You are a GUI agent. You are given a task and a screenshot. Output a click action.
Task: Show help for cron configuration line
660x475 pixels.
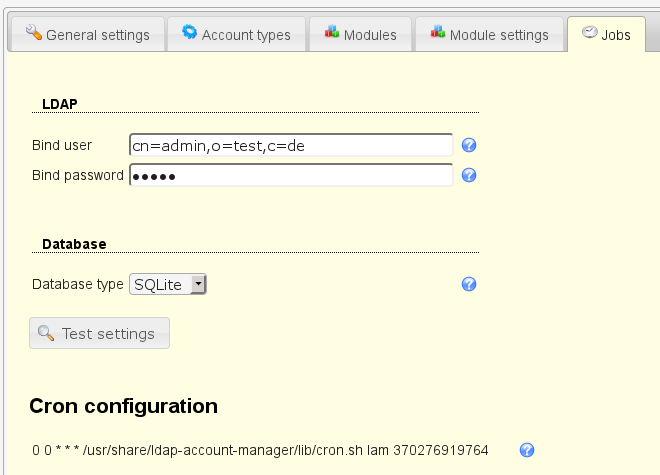point(527,451)
